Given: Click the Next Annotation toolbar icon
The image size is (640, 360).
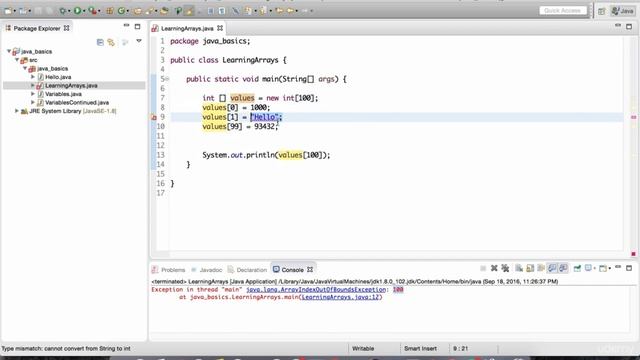Looking at the screenshot, I should point(248,11).
